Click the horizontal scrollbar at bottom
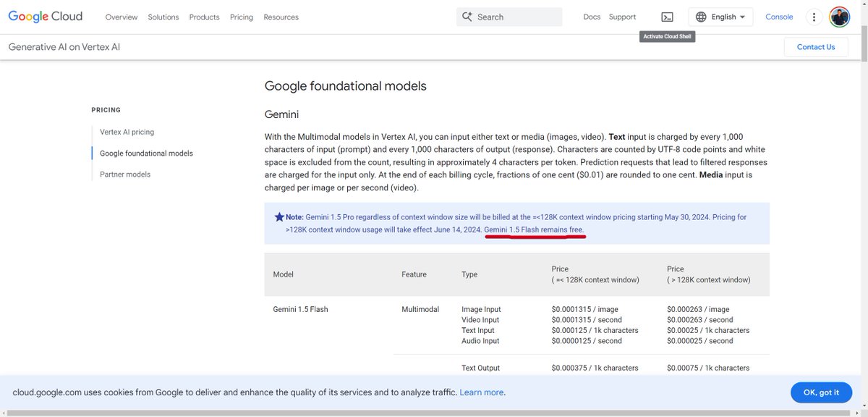Image resolution: width=868 pixels, height=417 pixels. click(x=427, y=413)
